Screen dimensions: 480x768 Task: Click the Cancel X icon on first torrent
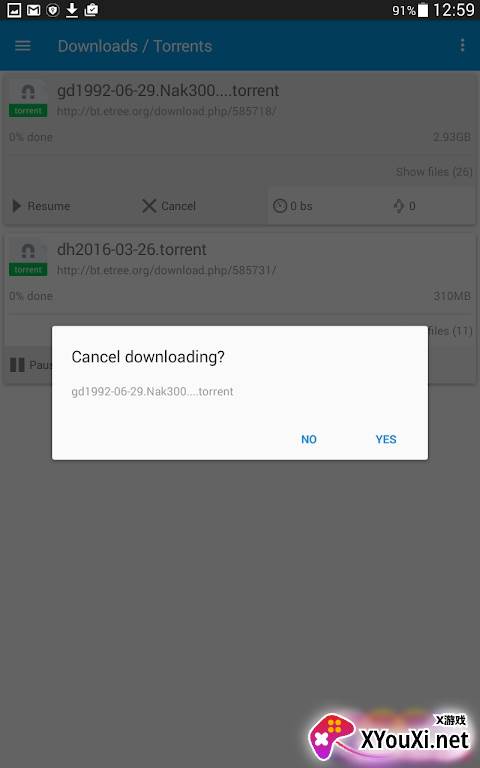tap(149, 206)
